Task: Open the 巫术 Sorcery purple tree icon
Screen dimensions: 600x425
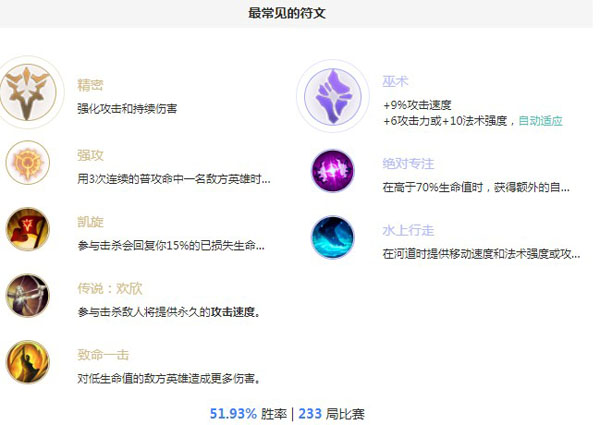Action: (333, 96)
